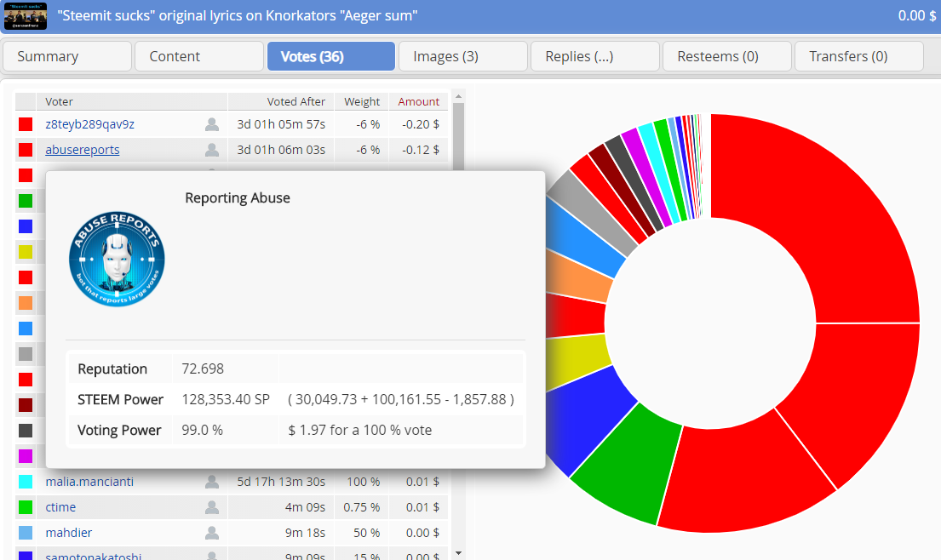Open the abusereports voter link

click(x=83, y=150)
